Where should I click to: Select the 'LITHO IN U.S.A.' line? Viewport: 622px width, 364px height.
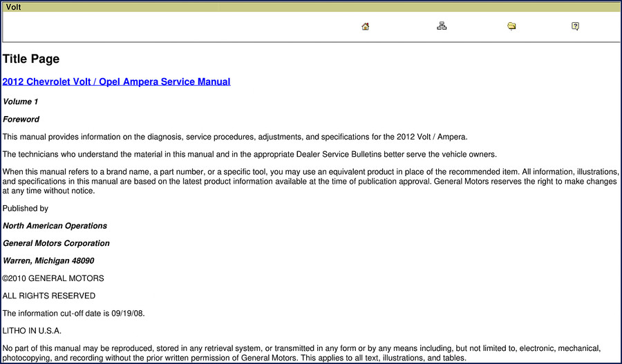[32, 331]
